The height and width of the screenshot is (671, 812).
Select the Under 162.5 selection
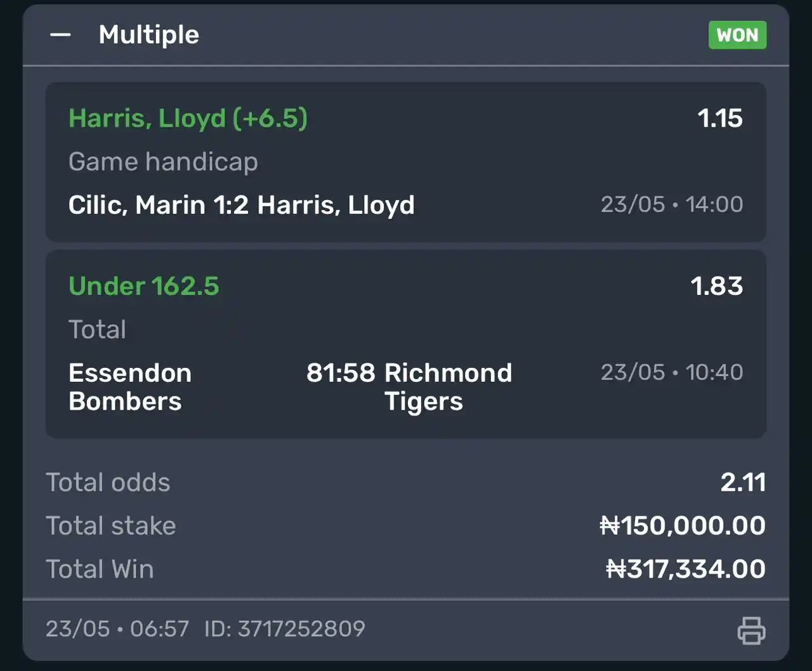pyautogui.click(x=144, y=286)
